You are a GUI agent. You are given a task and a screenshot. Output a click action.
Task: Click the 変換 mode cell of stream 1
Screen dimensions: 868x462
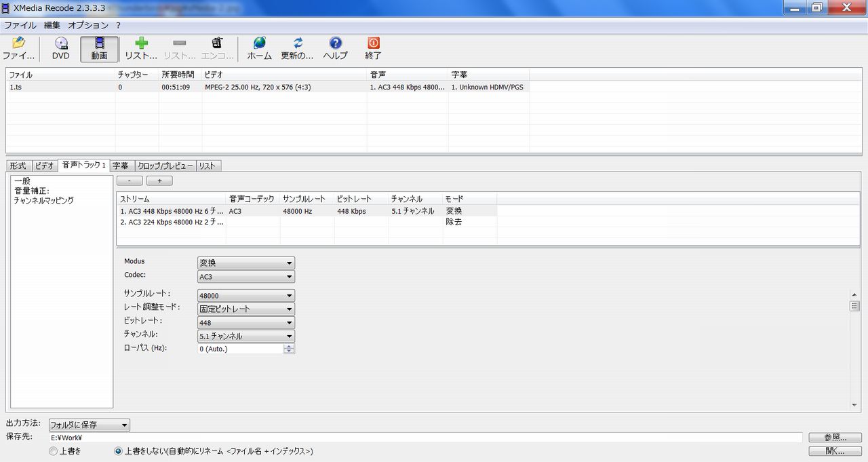pyautogui.click(x=469, y=211)
